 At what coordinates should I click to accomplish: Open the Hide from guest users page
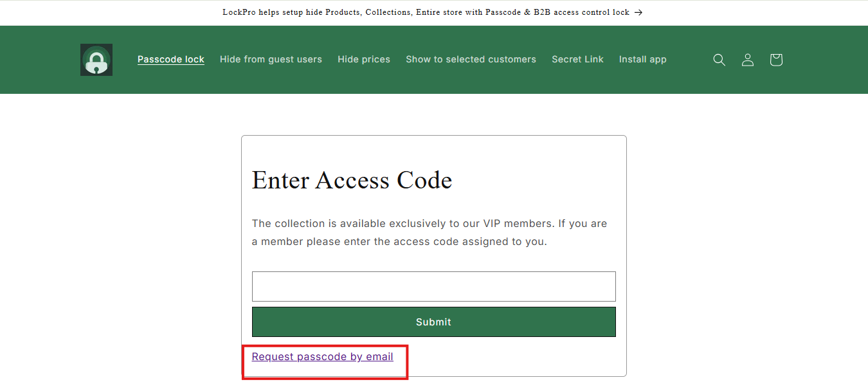[271, 59]
